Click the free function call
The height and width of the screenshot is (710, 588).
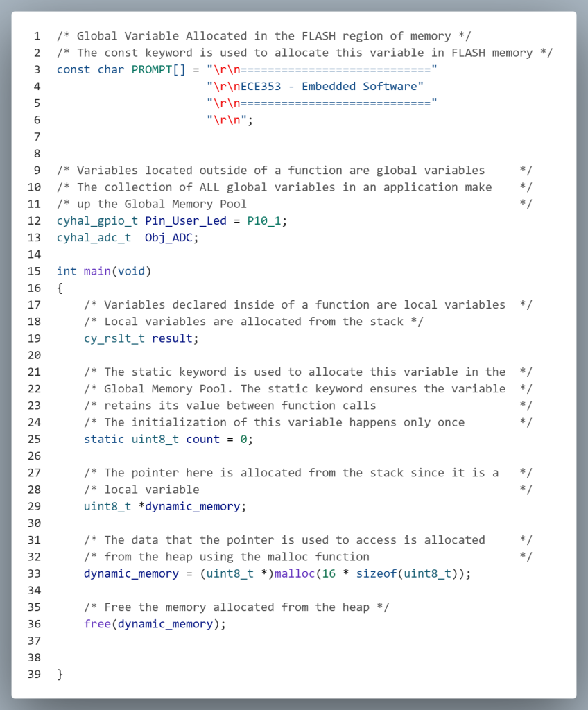(x=97, y=624)
